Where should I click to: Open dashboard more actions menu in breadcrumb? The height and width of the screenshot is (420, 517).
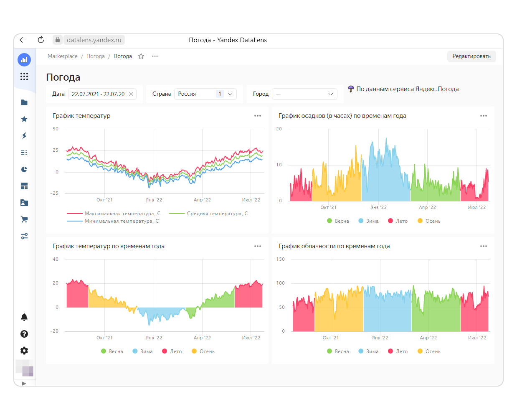pyautogui.click(x=155, y=56)
